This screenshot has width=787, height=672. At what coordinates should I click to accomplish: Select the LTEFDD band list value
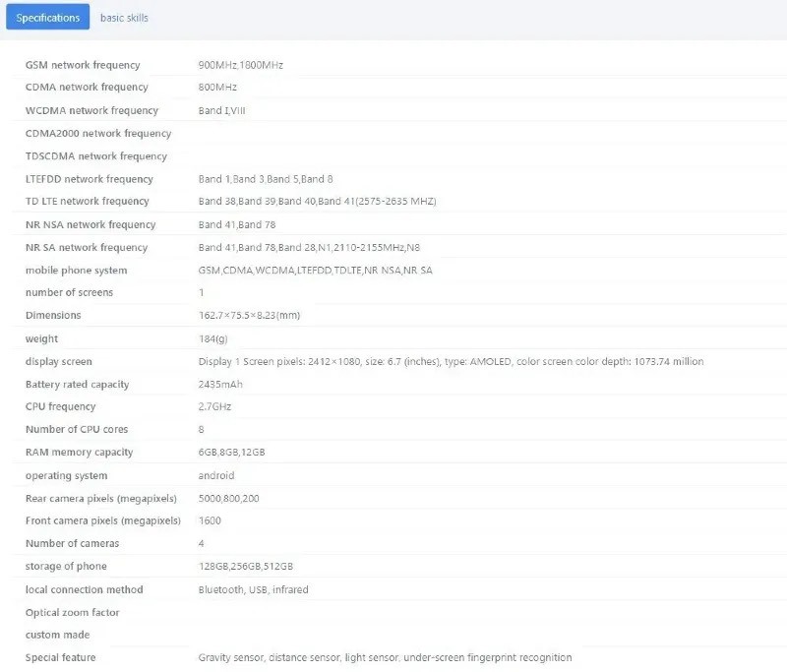tap(266, 179)
